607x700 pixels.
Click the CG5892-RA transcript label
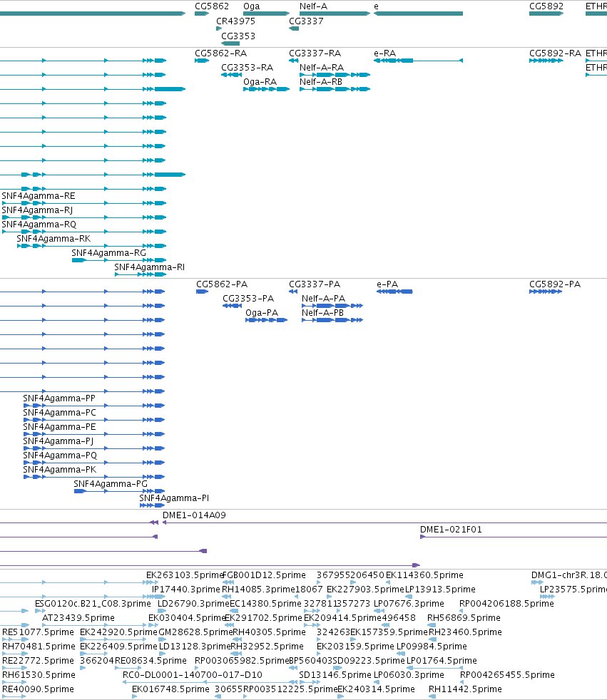(555, 53)
